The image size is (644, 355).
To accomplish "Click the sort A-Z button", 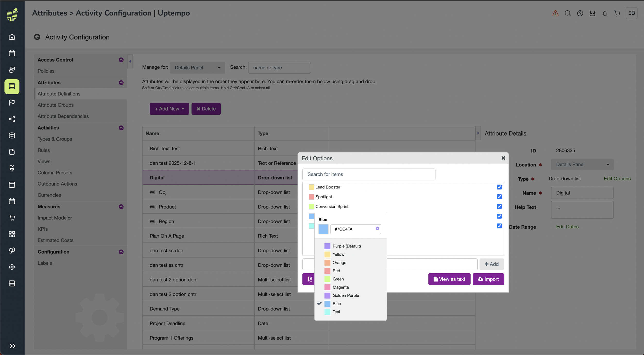I will [x=310, y=279].
